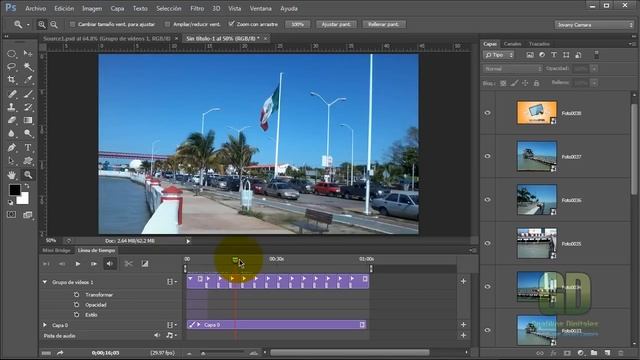Enable Cambiar tamaño vent. para ajustar checkbox
640x360 pixels.
73,24
